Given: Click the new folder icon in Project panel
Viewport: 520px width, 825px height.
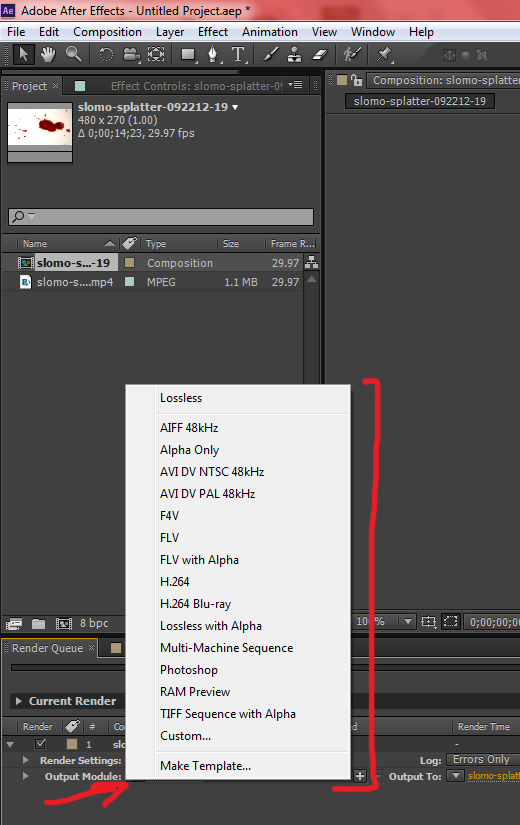Looking at the screenshot, I should tap(38, 623).
